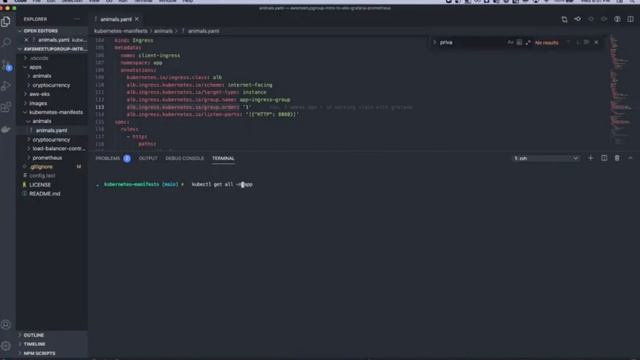Toggle regex option in find widget

click(528, 42)
